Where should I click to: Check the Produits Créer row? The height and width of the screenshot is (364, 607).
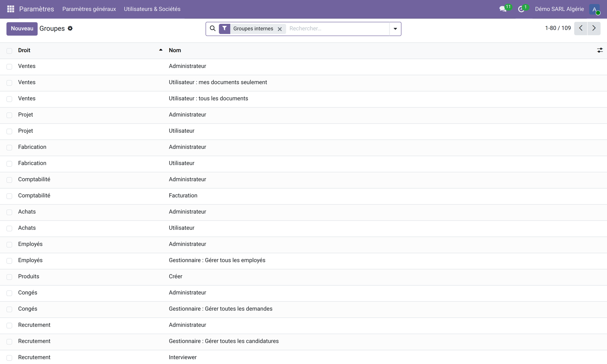pos(9,277)
